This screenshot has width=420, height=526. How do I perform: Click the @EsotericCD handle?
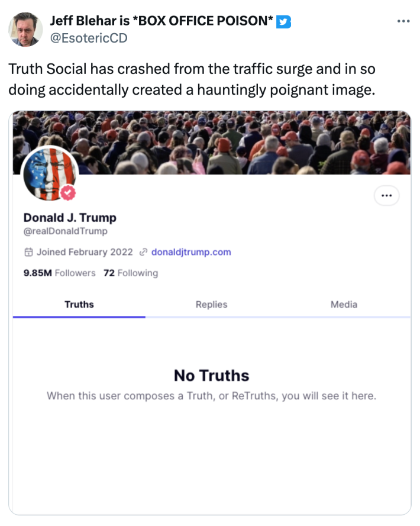coord(88,38)
